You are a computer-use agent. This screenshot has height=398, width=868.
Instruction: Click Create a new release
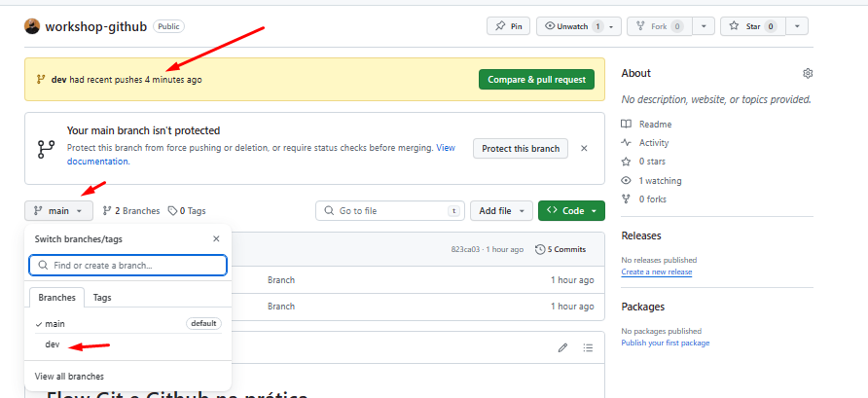[657, 271]
